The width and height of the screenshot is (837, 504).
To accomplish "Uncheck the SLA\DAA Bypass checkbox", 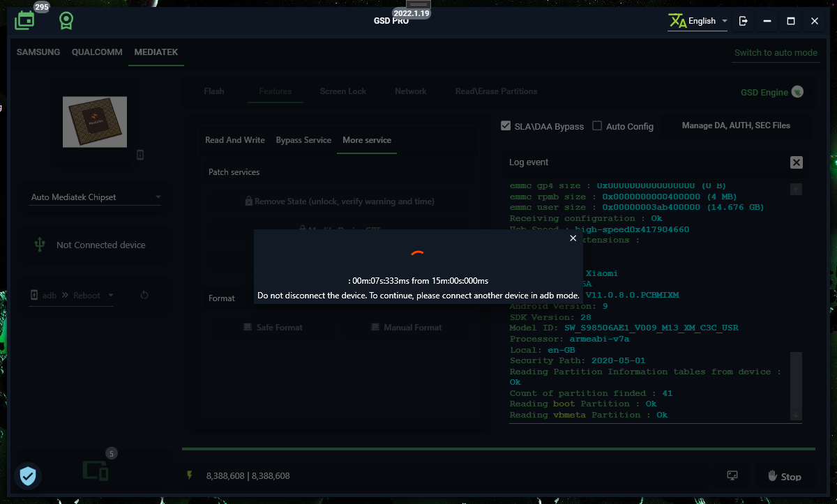I will point(506,126).
